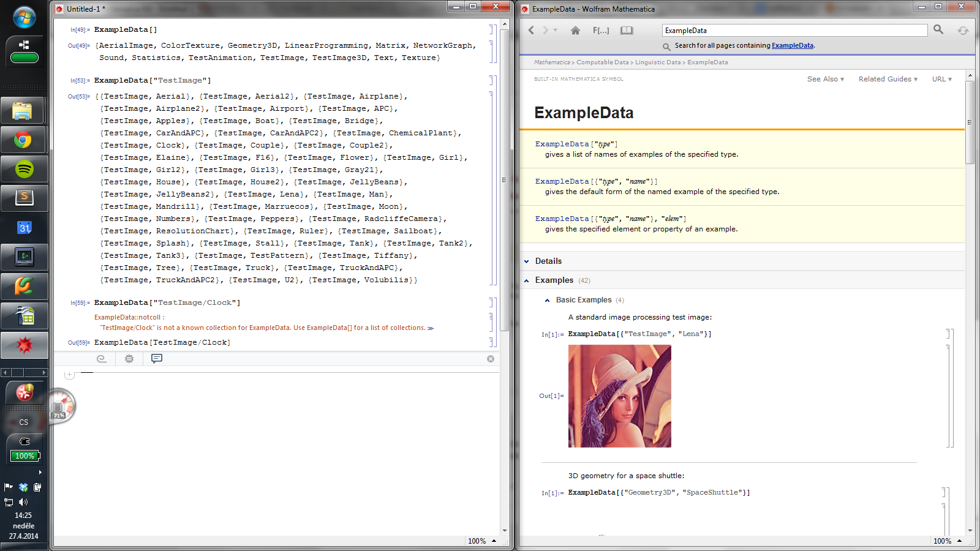Open the Action Center flag icon
The height and width of the screenshot is (551, 980).
pos(9,487)
